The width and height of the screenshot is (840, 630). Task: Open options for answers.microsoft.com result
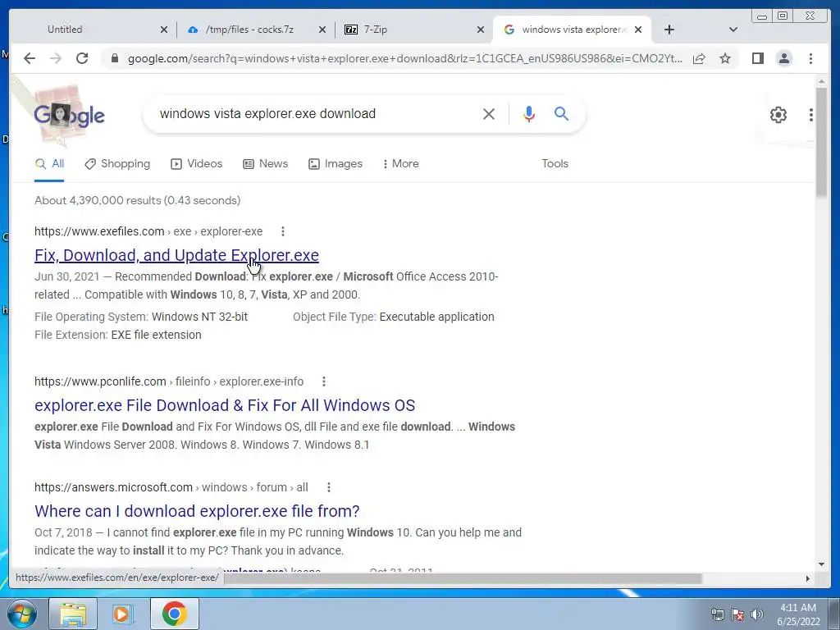[x=329, y=487]
